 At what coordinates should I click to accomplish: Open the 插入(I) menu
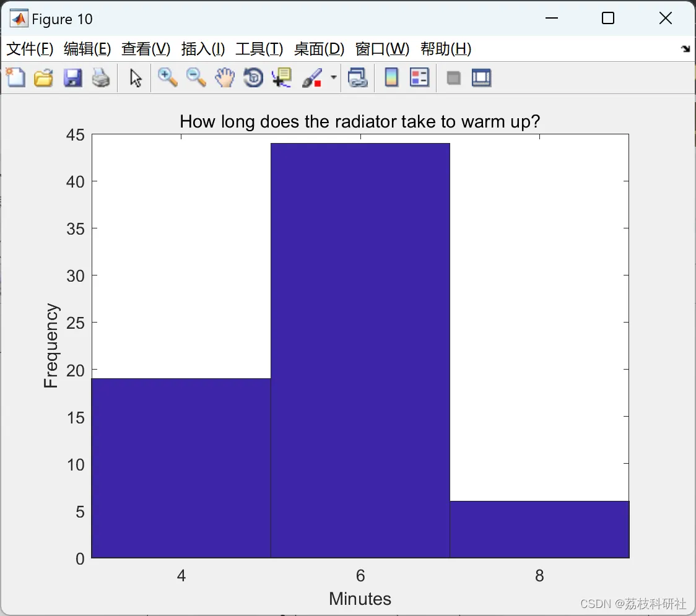pyautogui.click(x=203, y=49)
